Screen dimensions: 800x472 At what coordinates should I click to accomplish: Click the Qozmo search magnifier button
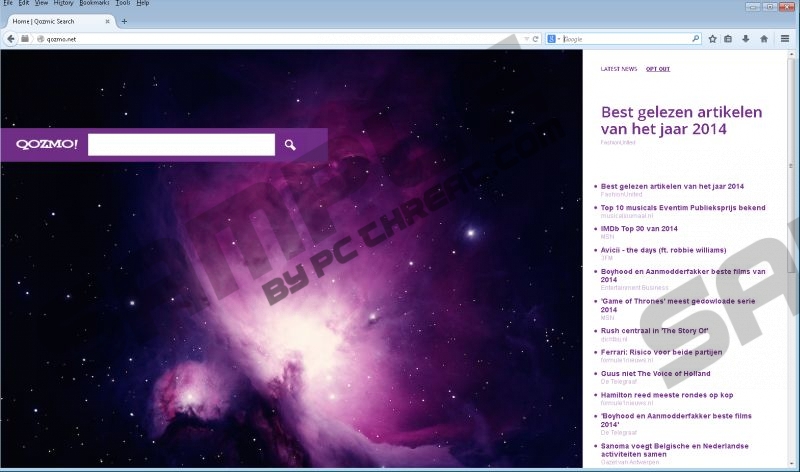point(290,145)
